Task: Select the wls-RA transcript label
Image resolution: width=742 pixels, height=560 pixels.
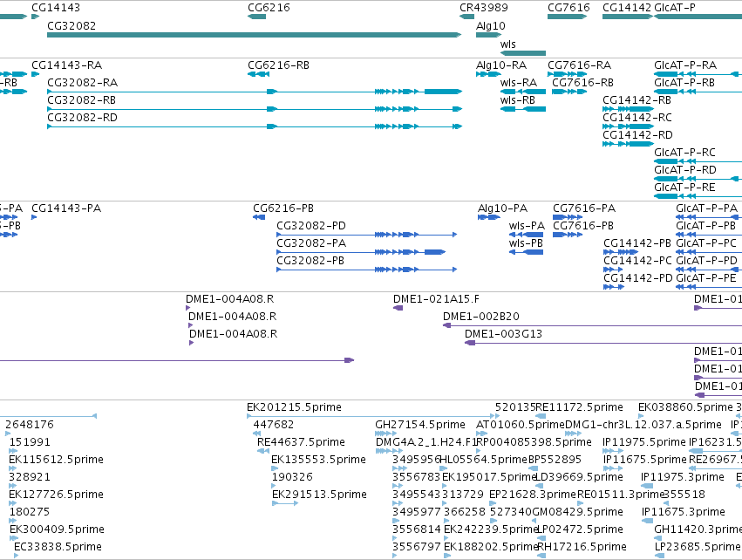Action: (x=519, y=83)
